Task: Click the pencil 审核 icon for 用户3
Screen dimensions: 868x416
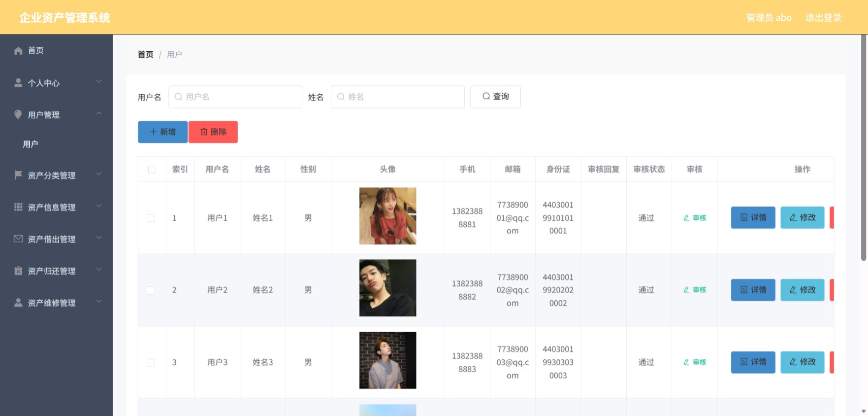Action: 686,362
